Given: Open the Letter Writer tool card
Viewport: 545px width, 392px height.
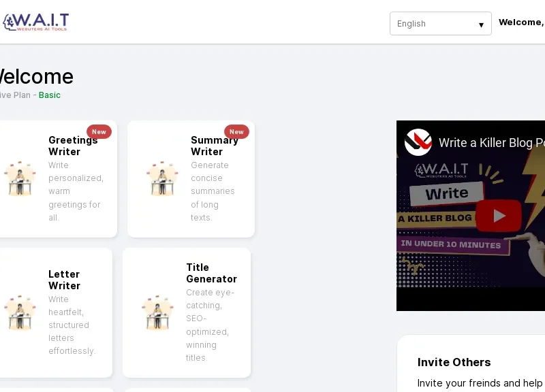Looking at the screenshot, I should tap(56, 312).
